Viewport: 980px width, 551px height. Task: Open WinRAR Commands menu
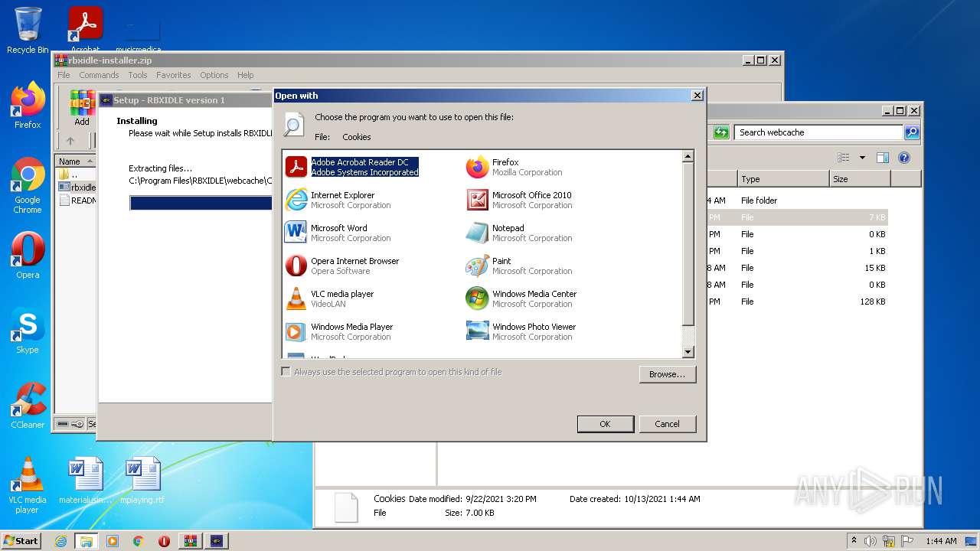[99, 75]
